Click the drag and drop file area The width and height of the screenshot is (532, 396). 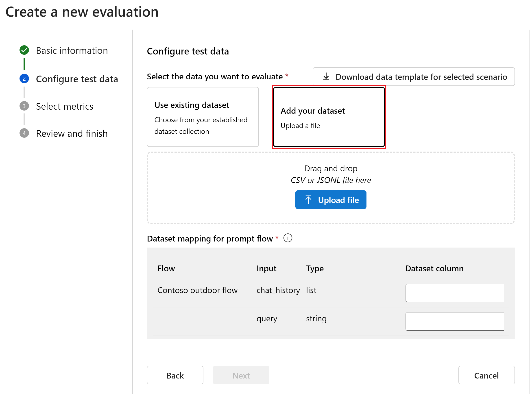pos(331,188)
